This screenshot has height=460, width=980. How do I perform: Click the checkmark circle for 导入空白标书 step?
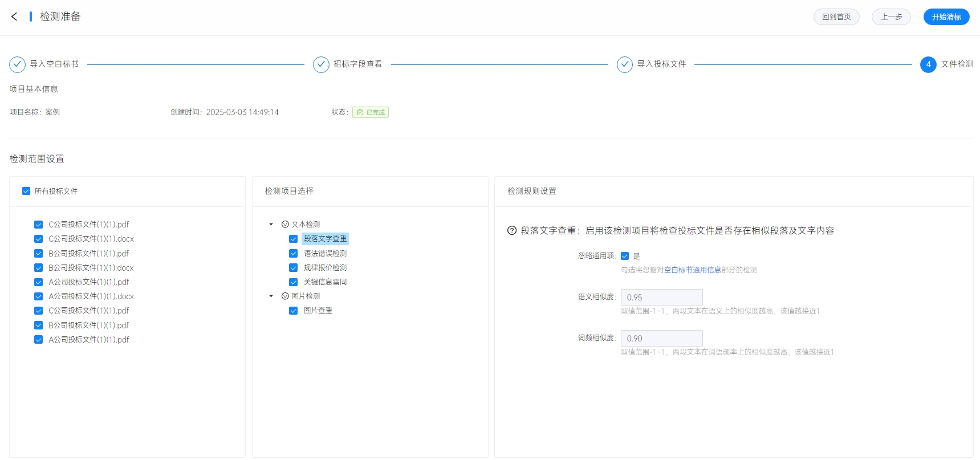17,64
